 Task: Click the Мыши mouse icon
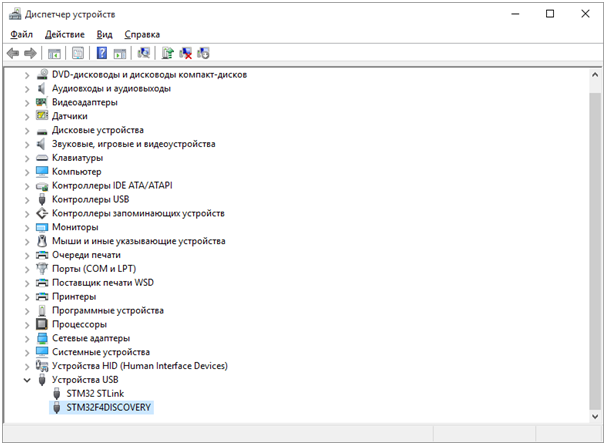click(42, 240)
